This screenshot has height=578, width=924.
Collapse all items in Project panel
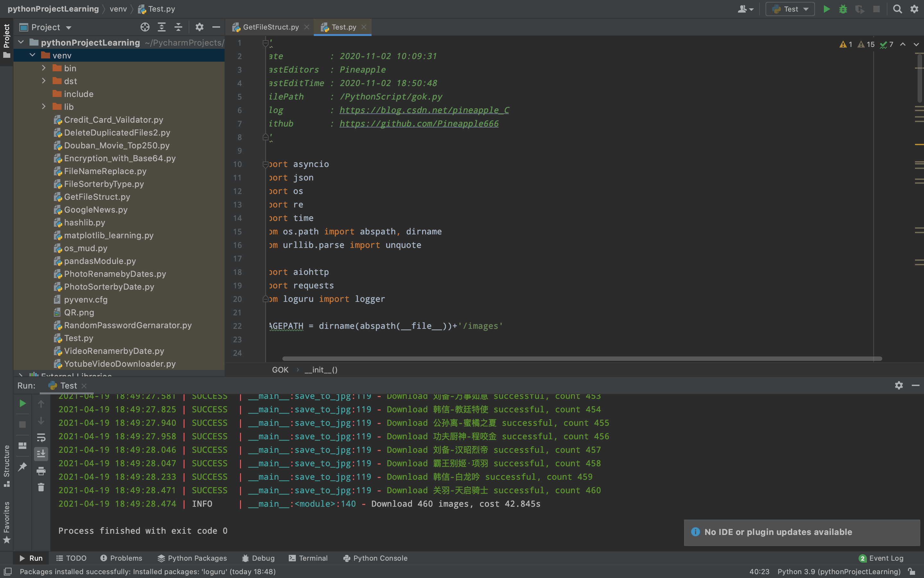pyautogui.click(x=178, y=27)
